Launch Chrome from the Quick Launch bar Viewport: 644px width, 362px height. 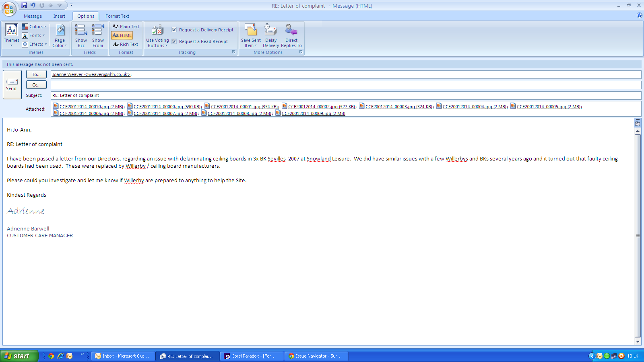point(51,356)
